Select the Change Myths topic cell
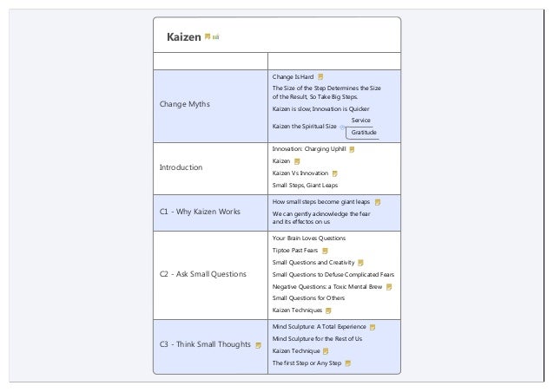The image size is (554, 392). [211, 106]
